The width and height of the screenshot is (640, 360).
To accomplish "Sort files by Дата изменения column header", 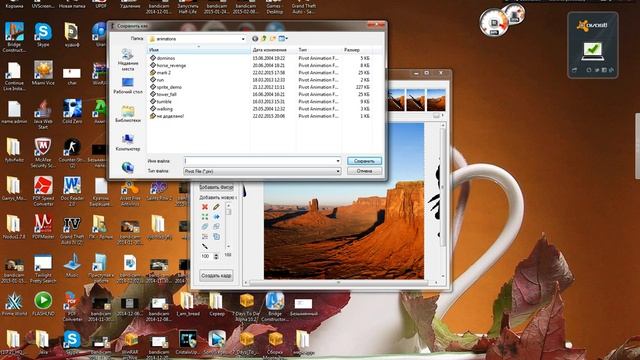I will [273, 50].
